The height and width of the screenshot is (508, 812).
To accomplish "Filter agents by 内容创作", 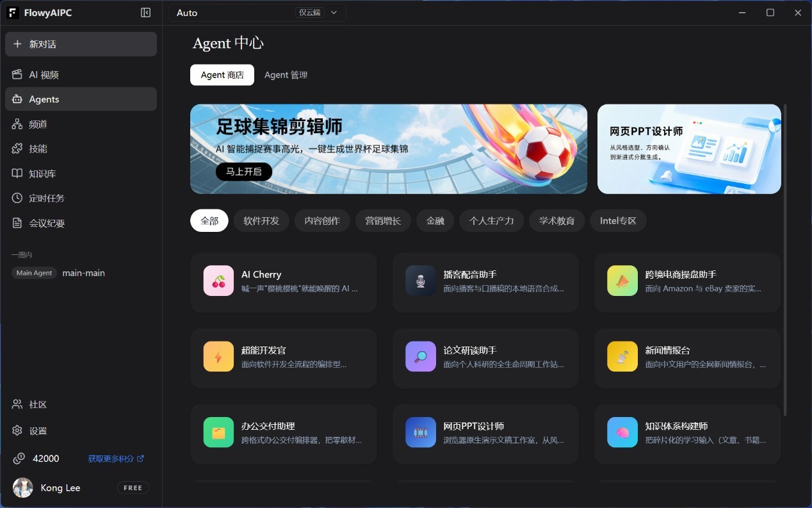I will pyautogui.click(x=322, y=220).
